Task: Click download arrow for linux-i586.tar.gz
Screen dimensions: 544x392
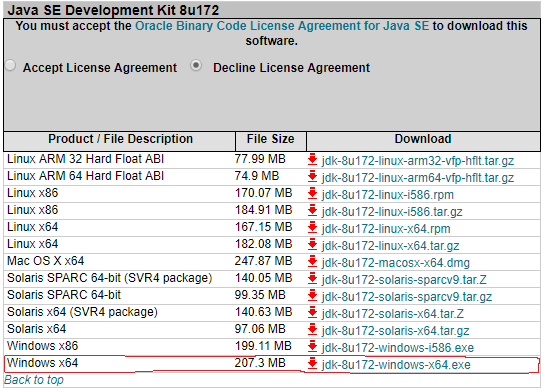Action: point(313,210)
